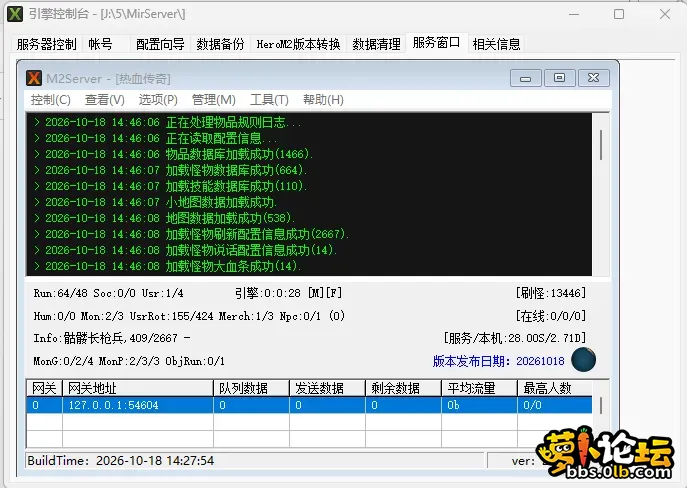Maximize the M2Server inner window

559,78
